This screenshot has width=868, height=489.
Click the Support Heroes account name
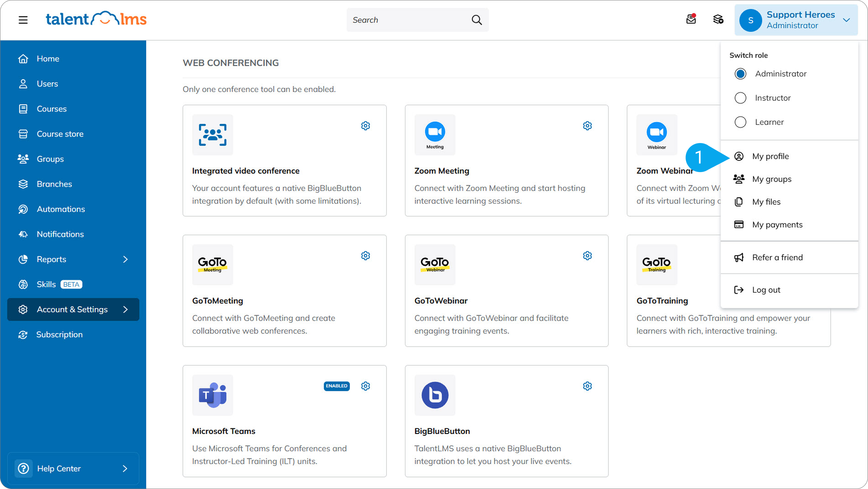tap(801, 14)
